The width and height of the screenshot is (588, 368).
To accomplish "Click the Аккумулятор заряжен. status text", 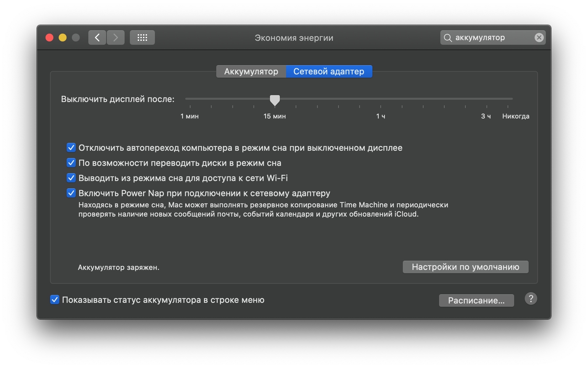I will (119, 268).
